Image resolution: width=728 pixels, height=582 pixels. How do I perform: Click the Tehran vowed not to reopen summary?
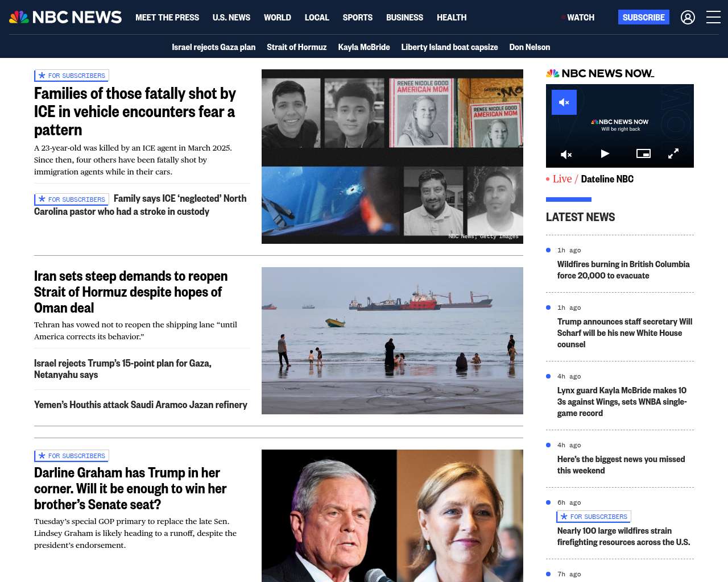click(135, 331)
